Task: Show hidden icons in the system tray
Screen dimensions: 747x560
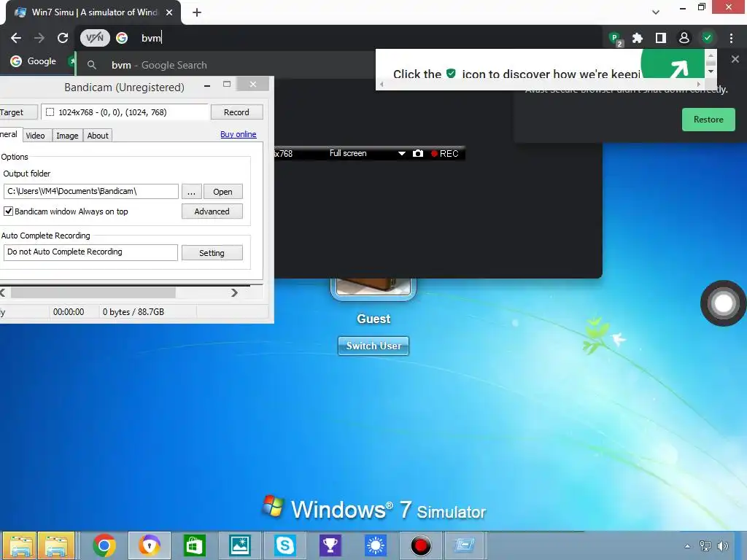Action: tap(687, 546)
